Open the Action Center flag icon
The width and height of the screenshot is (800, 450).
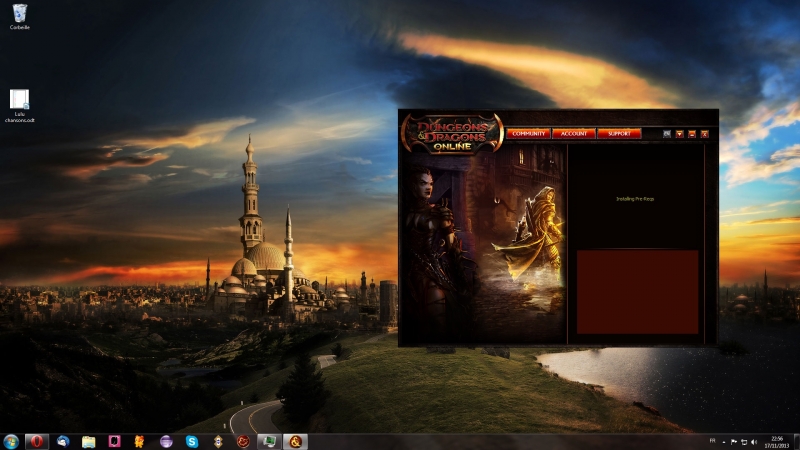point(734,442)
